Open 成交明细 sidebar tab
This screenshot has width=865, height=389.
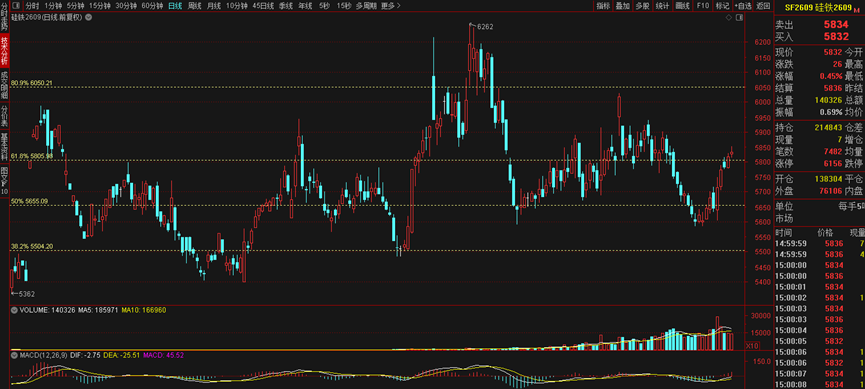pyautogui.click(x=4, y=85)
